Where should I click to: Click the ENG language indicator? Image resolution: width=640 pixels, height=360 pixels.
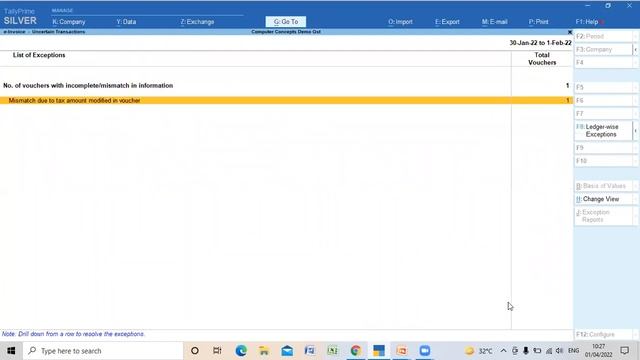573,351
